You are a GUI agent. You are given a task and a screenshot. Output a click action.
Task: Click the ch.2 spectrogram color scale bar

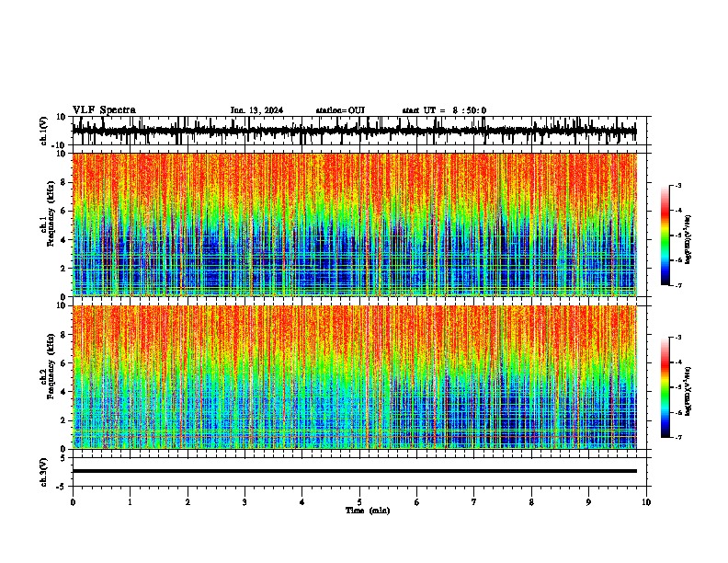point(665,387)
